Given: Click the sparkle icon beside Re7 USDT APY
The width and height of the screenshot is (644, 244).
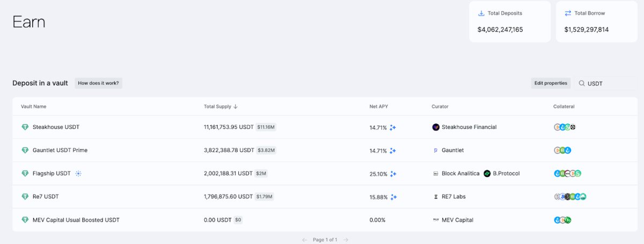Looking at the screenshot, I should [393, 197].
